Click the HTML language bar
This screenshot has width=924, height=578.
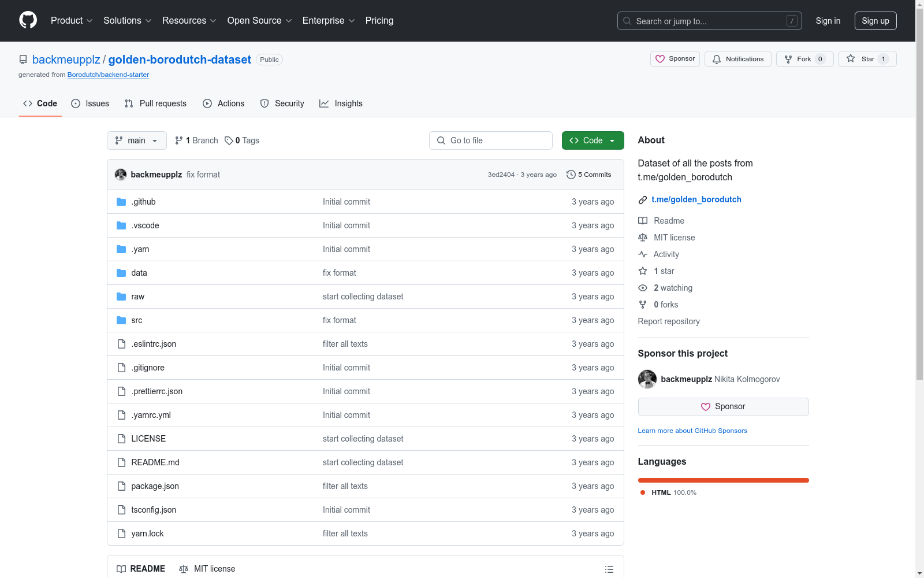723,480
